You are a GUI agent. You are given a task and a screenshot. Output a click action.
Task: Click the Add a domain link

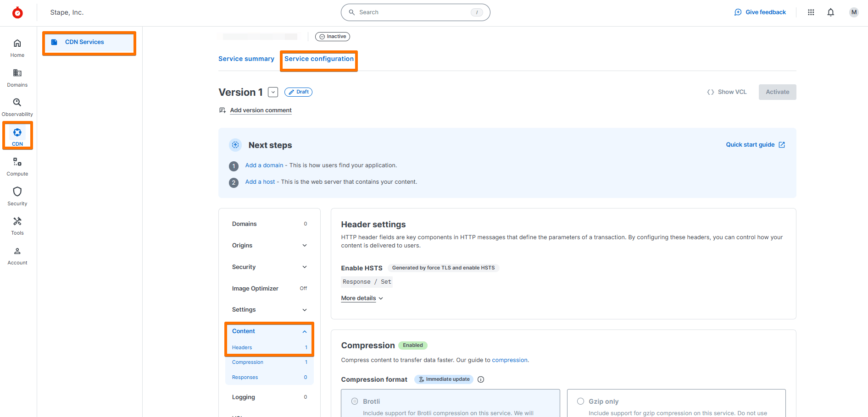tap(264, 165)
